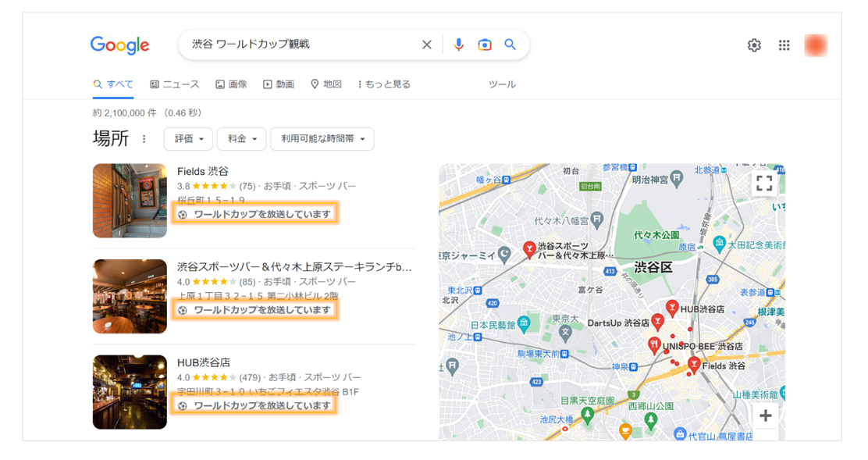Open ツール search tools

pos(502,84)
